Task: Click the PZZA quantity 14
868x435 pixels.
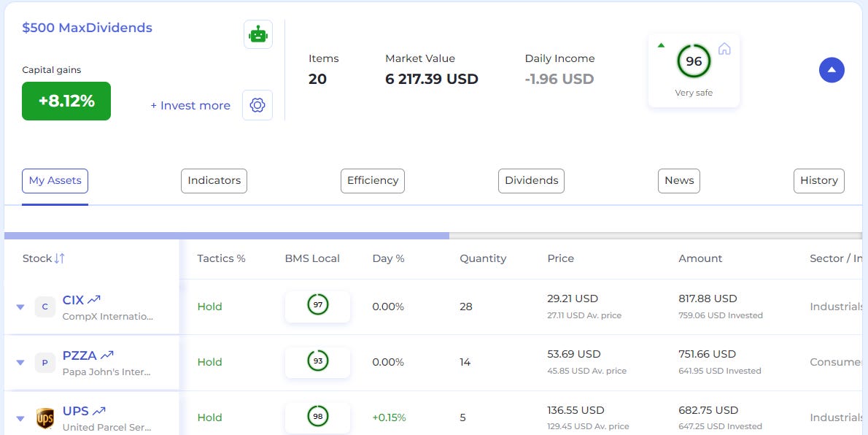Action: 465,362
